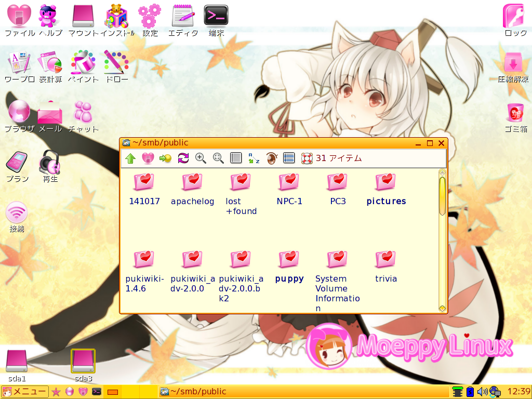Screen dimensions: 532x399
Task: Click the taskbar terminal launcher icon
Action: (97, 392)
